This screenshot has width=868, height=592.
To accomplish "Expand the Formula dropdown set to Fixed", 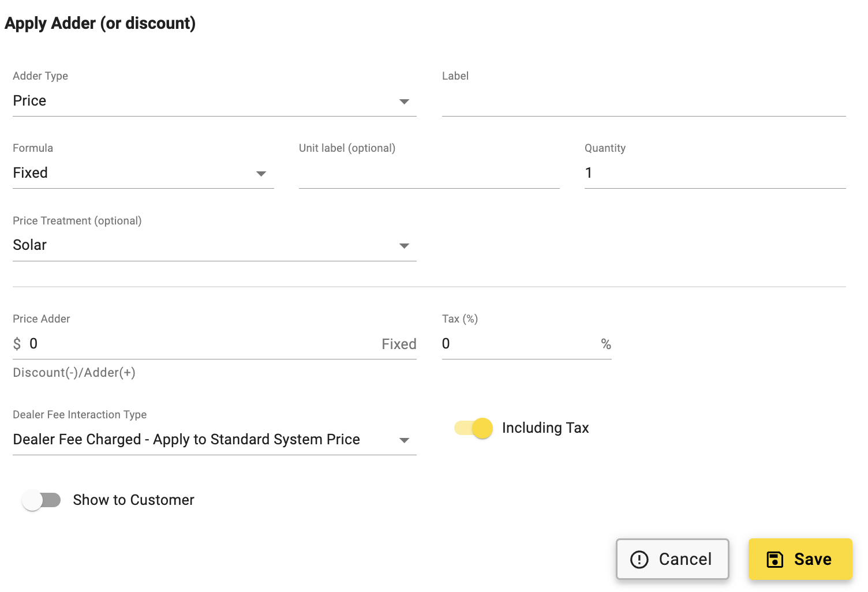I will point(143,173).
